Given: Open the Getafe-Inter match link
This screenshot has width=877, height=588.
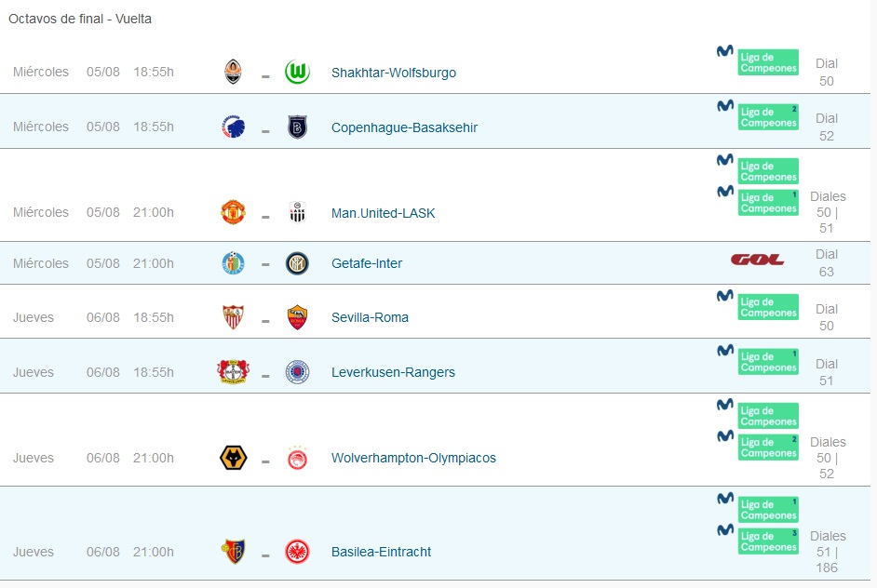Looking at the screenshot, I should tap(367, 263).
